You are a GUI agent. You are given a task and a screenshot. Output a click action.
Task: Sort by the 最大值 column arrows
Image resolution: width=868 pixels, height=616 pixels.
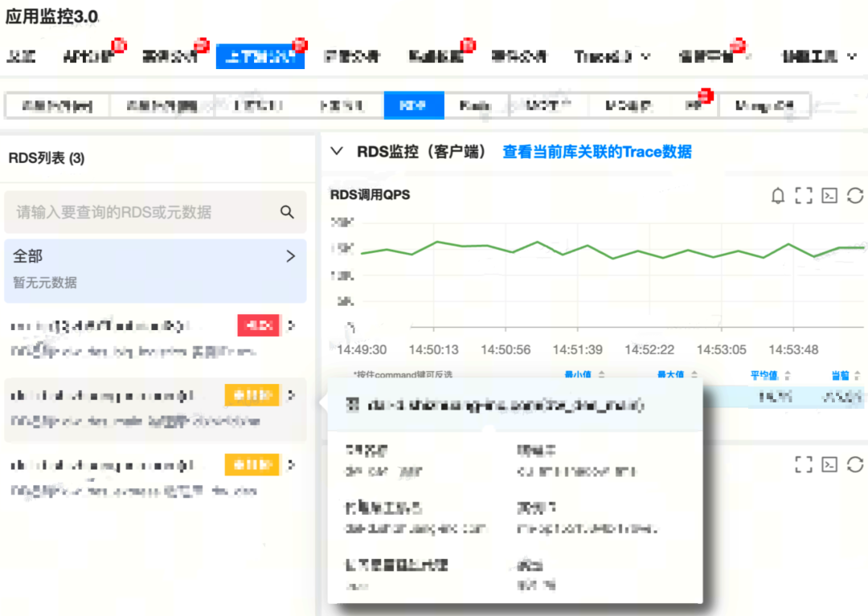pos(694,375)
